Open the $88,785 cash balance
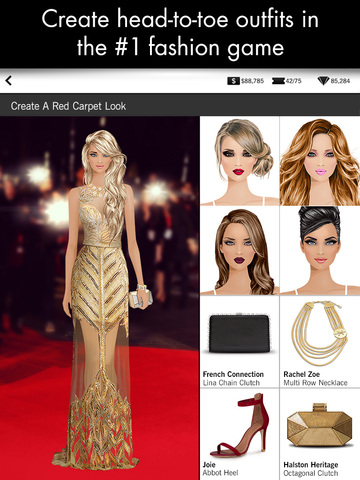 coord(252,81)
